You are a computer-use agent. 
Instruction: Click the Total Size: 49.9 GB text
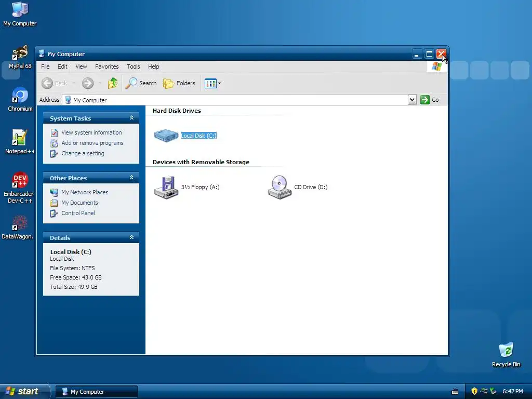pyautogui.click(x=74, y=287)
